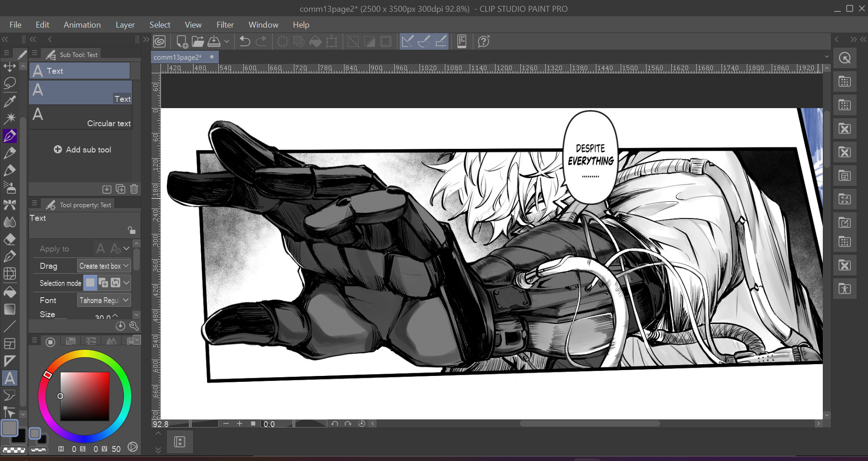This screenshot has height=461, width=868.
Task: Click the Fill icon in command bar
Action: (x=315, y=42)
